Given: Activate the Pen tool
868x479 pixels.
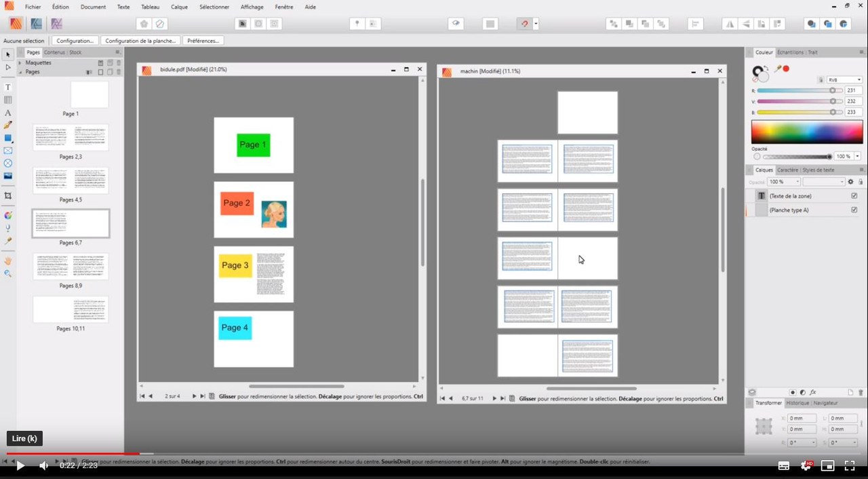Looking at the screenshot, I should point(8,125).
